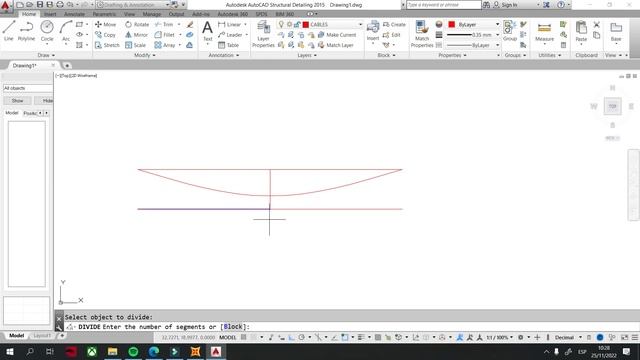
Task: Activate the Rotate command
Action: tap(137, 24)
